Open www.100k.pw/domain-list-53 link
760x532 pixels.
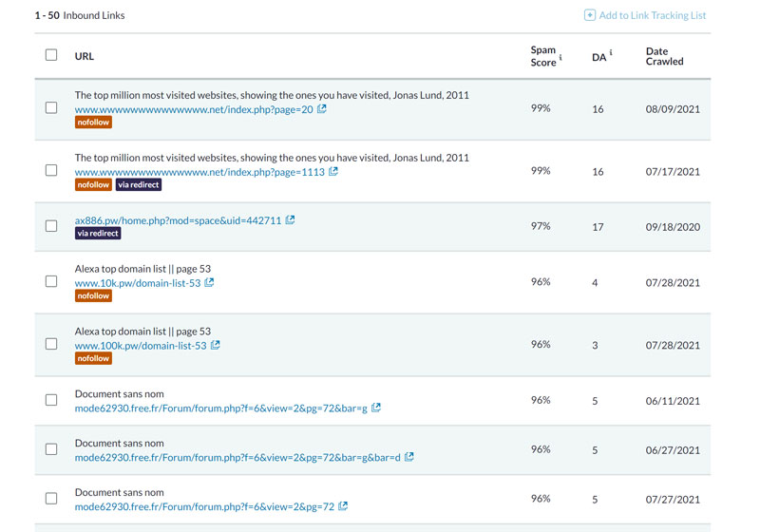[x=141, y=346]
